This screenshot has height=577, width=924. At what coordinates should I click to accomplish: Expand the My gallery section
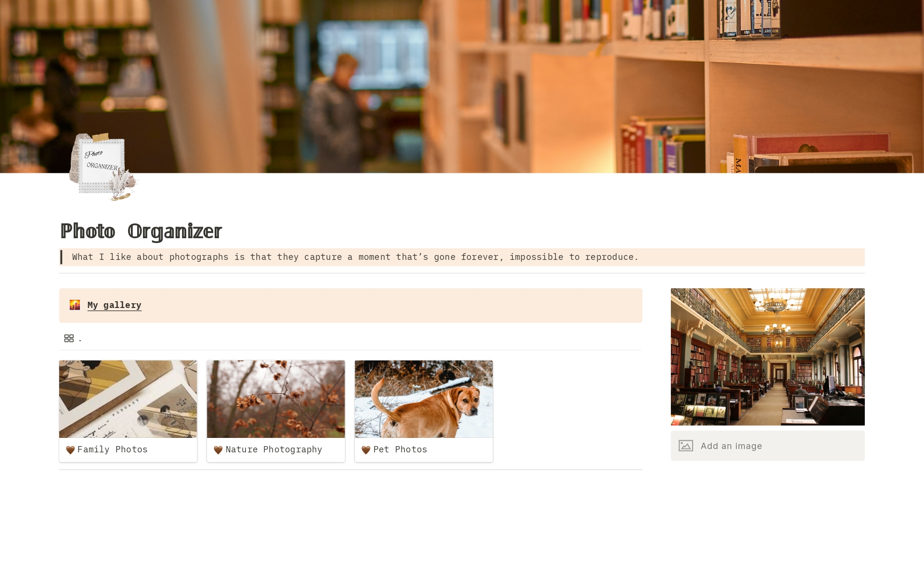click(x=114, y=305)
